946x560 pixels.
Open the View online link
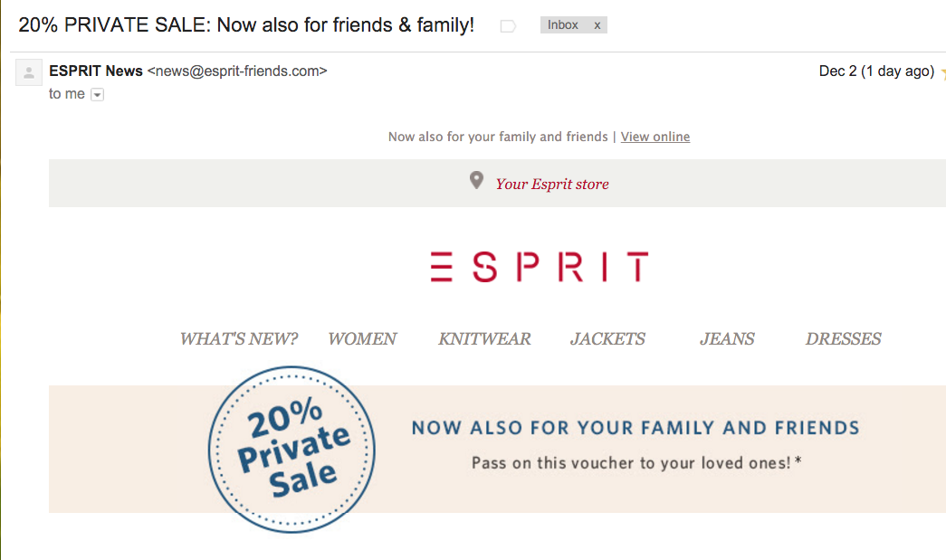(x=655, y=137)
